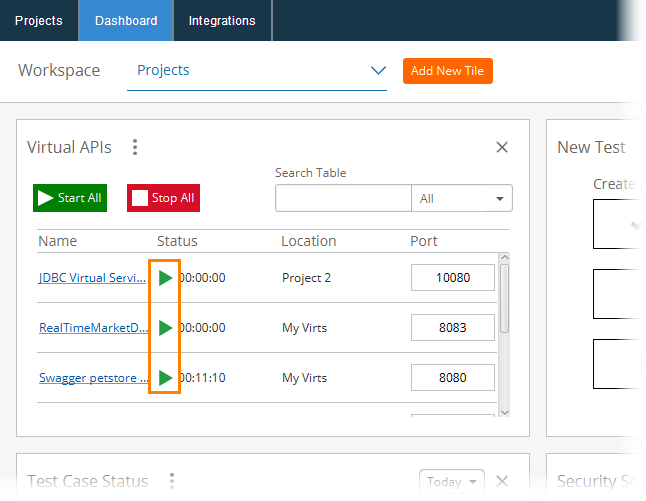Open JDBC Virtual Servi... link
Viewport: 646px width, 501px height.
92,278
